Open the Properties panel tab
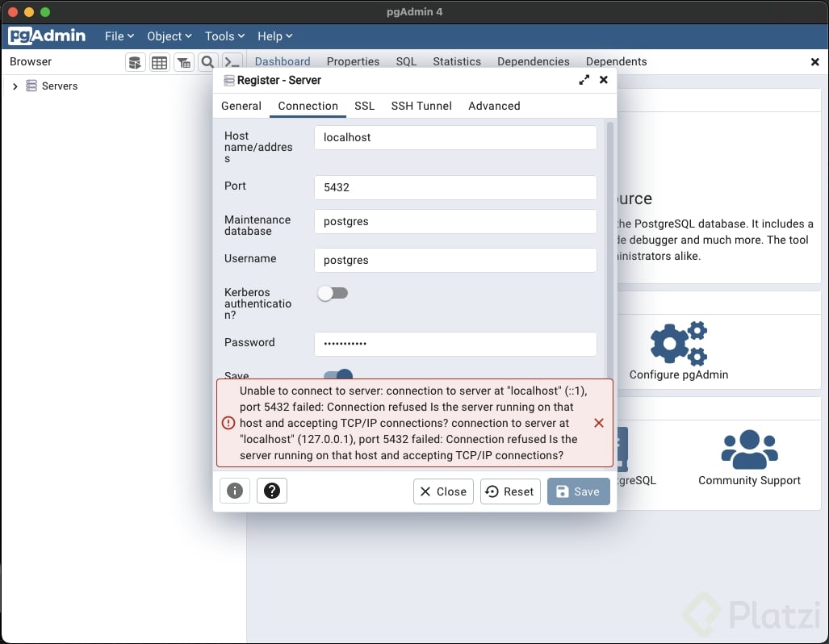829x644 pixels. (x=353, y=61)
